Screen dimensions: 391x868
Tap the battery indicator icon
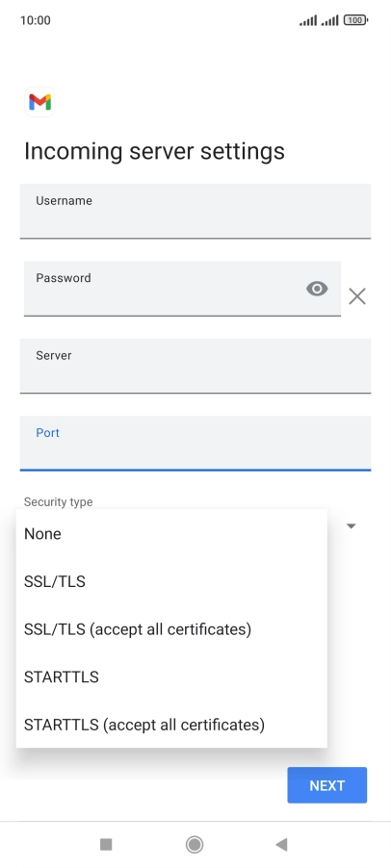tap(355, 20)
